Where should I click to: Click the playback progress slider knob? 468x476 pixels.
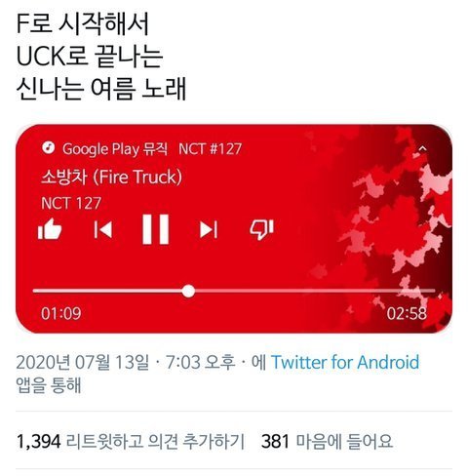188,291
